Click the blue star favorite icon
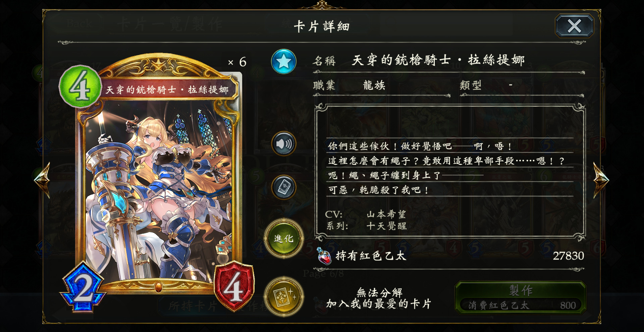 [284, 61]
